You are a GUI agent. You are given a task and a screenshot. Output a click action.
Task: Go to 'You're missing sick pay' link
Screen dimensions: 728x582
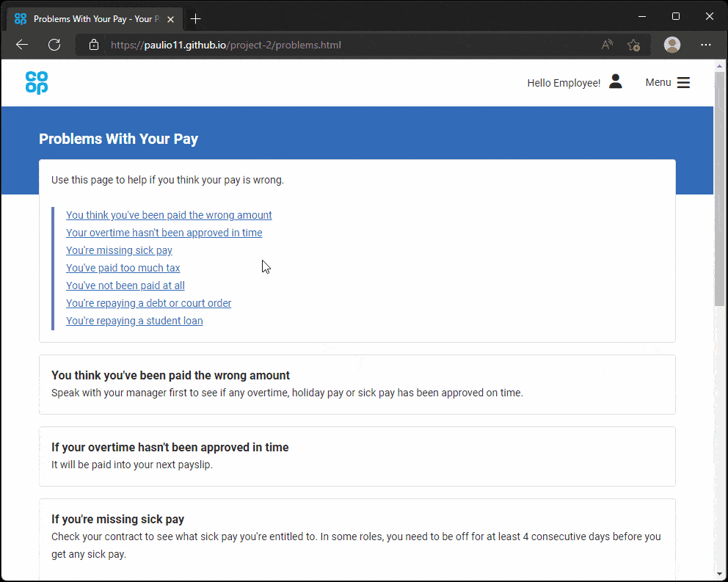119,250
